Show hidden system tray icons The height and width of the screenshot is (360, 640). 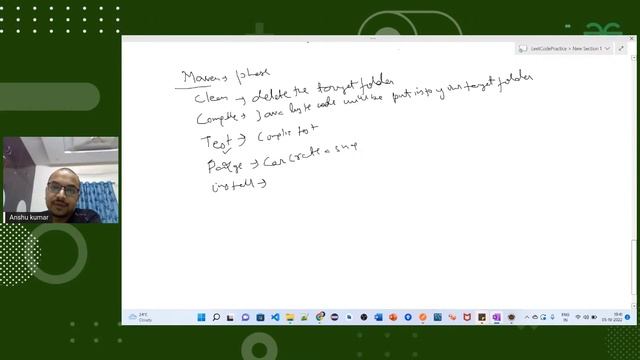(x=527, y=317)
